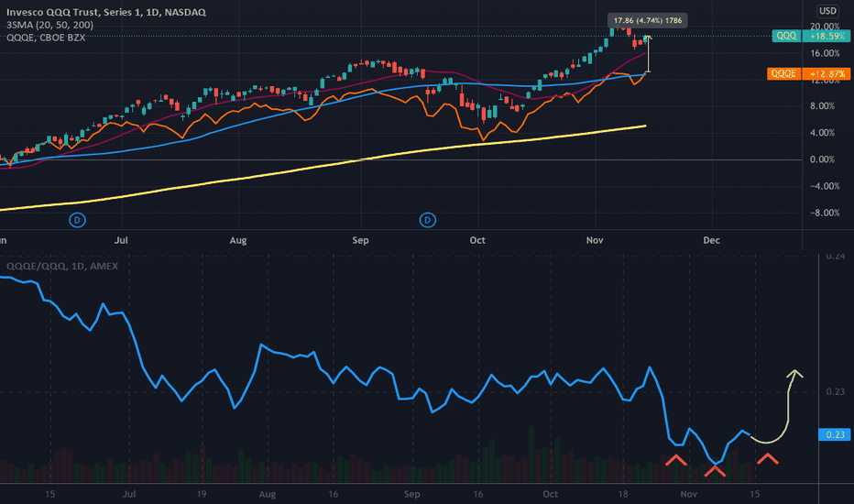
Task: Click 'Aug' on the ratio chart time axis
Action: point(267,494)
